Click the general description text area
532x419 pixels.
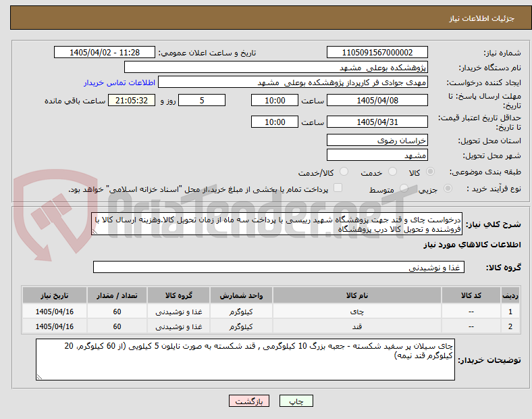[x=277, y=224]
